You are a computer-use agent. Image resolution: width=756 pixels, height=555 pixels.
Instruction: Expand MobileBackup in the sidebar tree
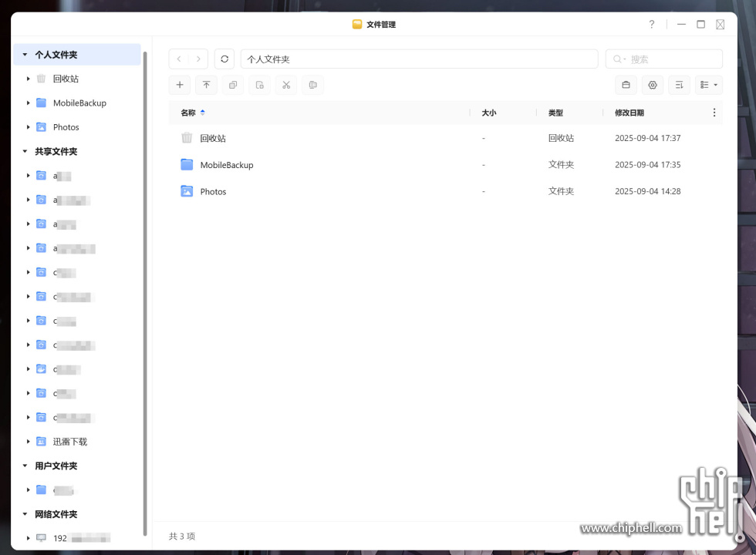[28, 103]
